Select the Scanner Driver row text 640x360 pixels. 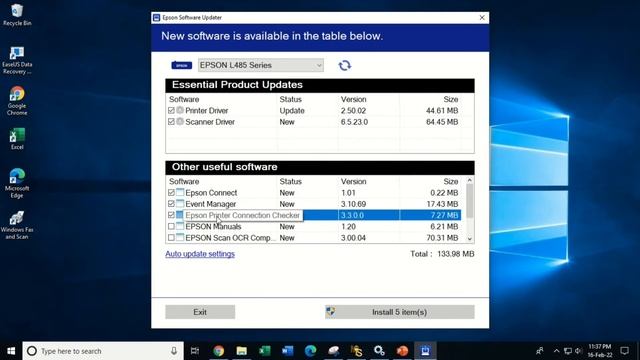coord(210,122)
